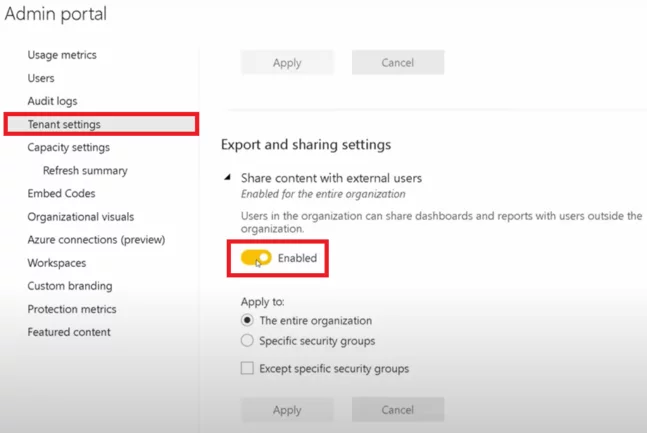Click the Admin portal page title
Screen dimensions: 647x433
(x=56, y=14)
